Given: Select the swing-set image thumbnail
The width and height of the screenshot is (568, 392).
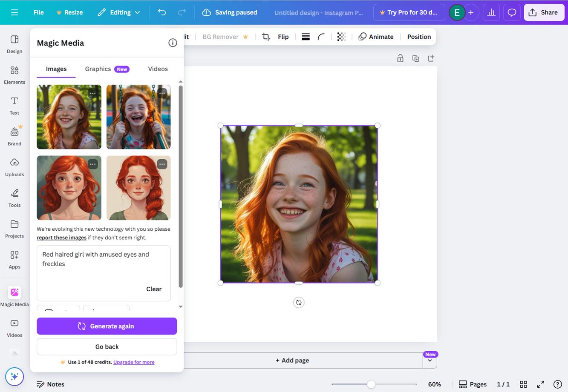Looking at the screenshot, I should point(138,117).
